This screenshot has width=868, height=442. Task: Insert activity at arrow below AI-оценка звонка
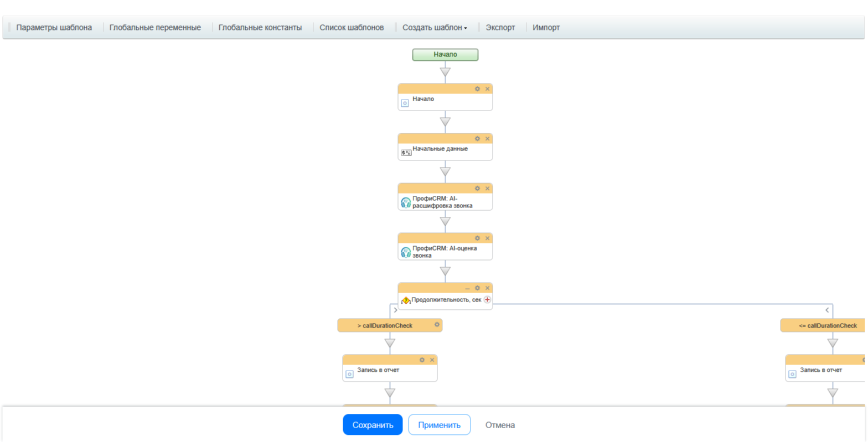click(x=445, y=271)
